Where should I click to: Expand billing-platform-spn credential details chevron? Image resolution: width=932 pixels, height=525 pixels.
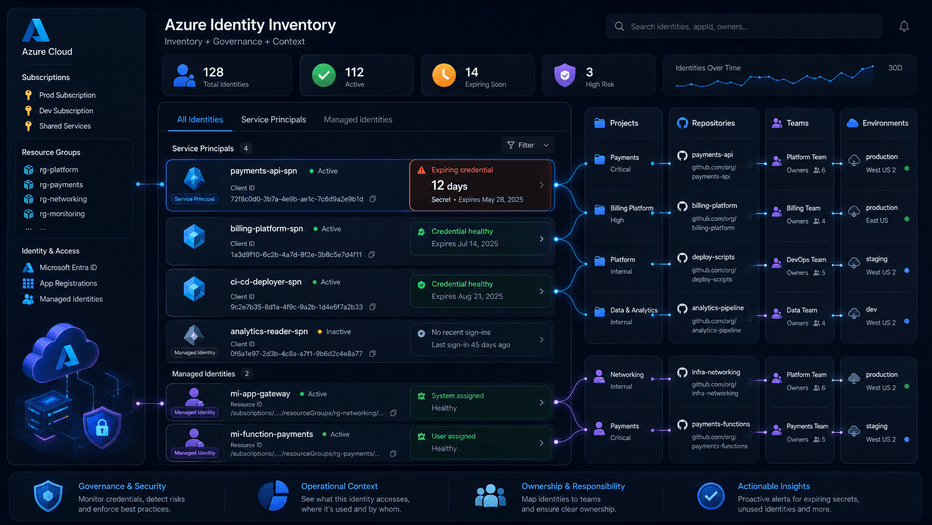pyautogui.click(x=541, y=239)
